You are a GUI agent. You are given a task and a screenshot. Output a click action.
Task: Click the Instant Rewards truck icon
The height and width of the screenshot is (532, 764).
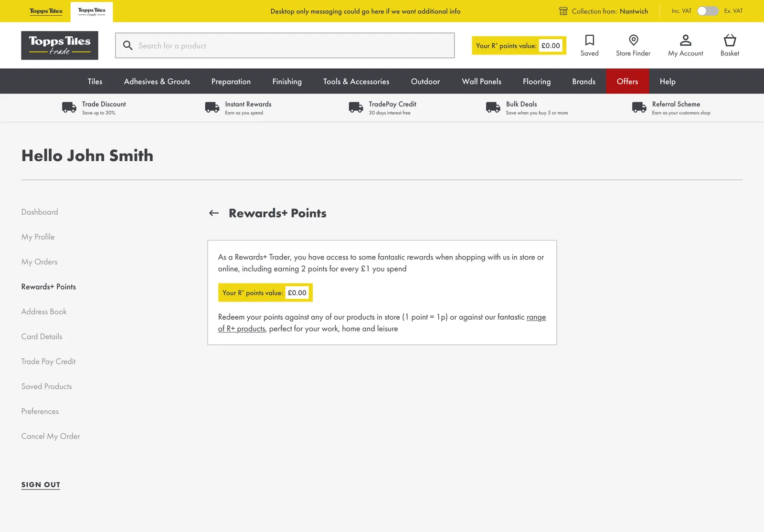(x=212, y=107)
